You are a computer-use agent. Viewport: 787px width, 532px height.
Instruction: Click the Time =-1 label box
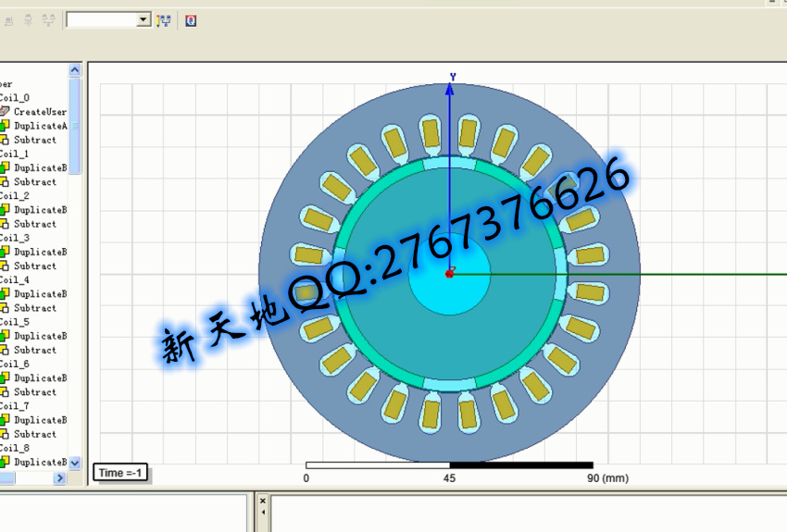coord(120,473)
